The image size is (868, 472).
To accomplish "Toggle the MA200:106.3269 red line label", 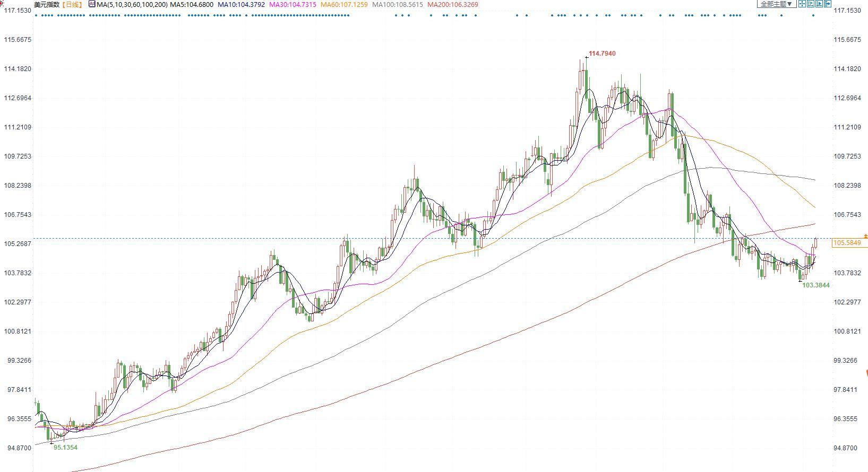I will click(x=452, y=4).
